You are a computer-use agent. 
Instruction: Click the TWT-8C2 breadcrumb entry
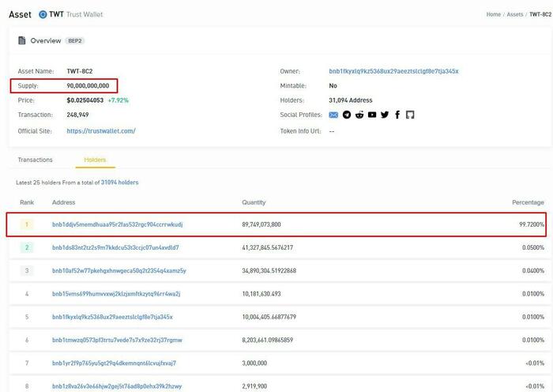pos(540,14)
